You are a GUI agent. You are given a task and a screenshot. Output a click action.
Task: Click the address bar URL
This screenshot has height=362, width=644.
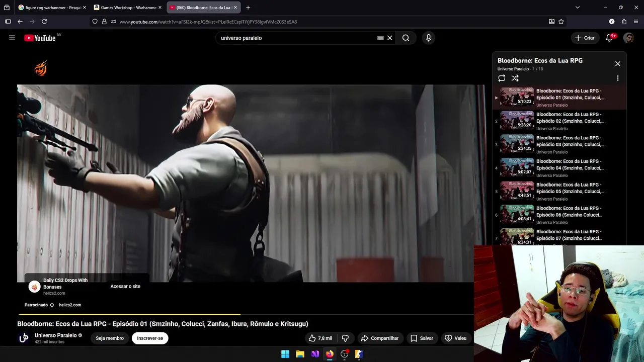(x=208, y=22)
